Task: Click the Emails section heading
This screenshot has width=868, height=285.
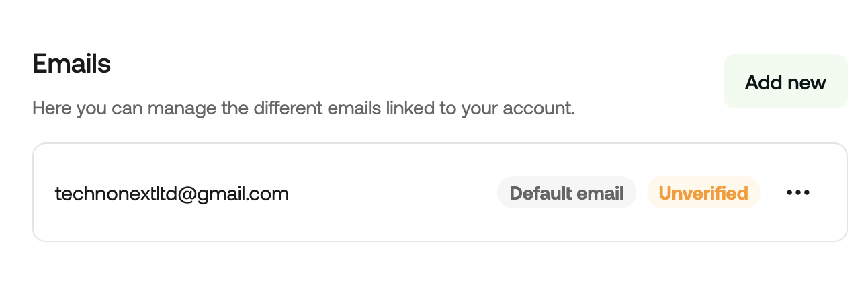Action: point(71,64)
